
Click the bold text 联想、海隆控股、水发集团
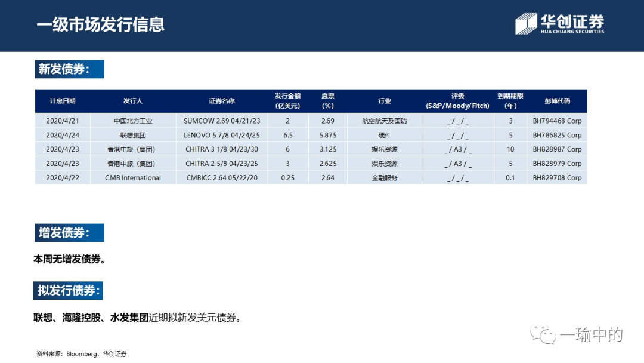(91, 318)
